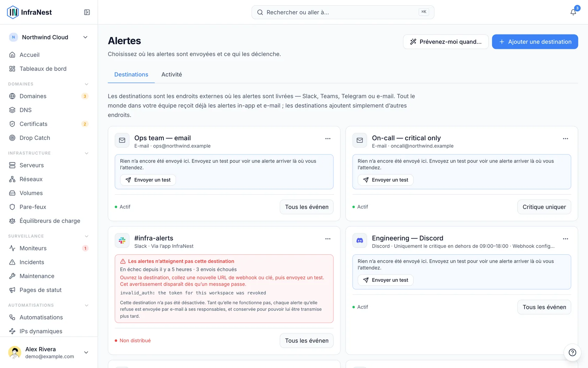Open options menu for Ops team — email
Image resolution: width=588 pixels, height=368 pixels.
pos(328,138)
